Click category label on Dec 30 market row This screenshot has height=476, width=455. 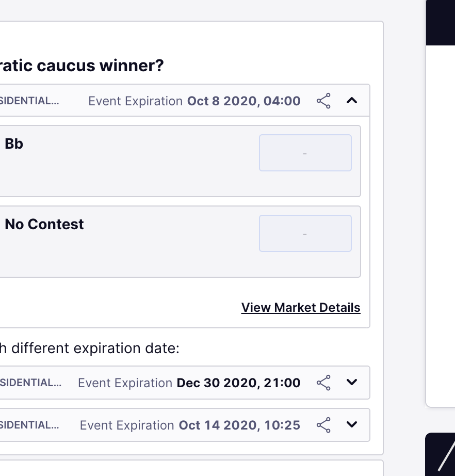[30, 383]
